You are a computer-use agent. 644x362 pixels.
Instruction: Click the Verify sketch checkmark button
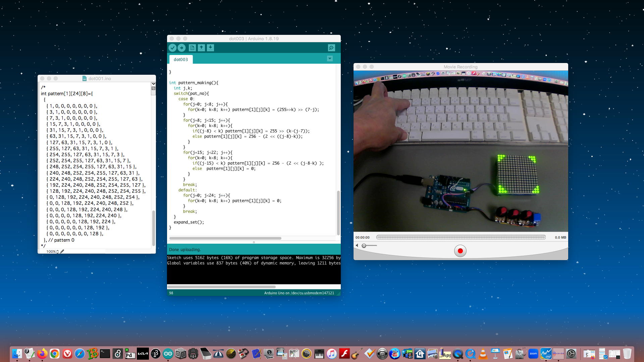click(x=172, y=48)
